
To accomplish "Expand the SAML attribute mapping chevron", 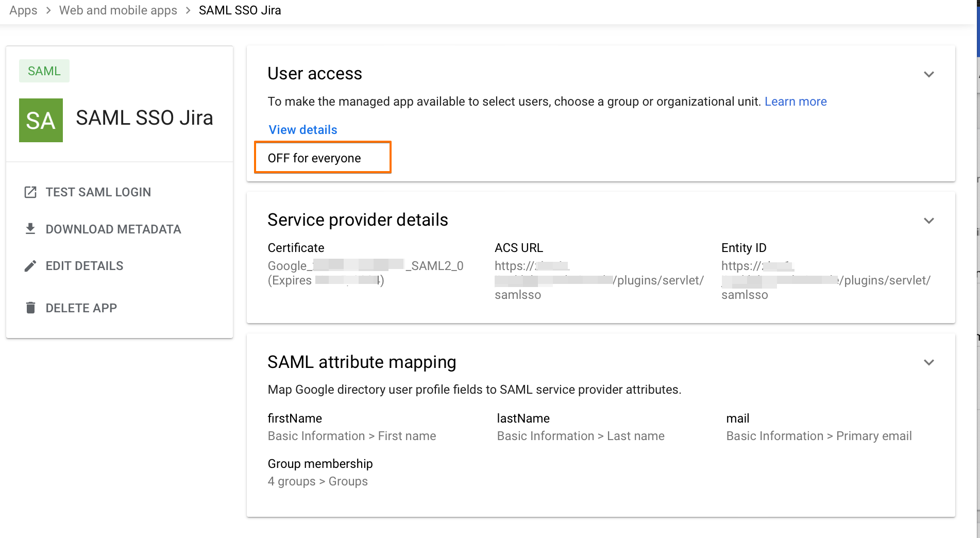I will click(x=928, y=362).
